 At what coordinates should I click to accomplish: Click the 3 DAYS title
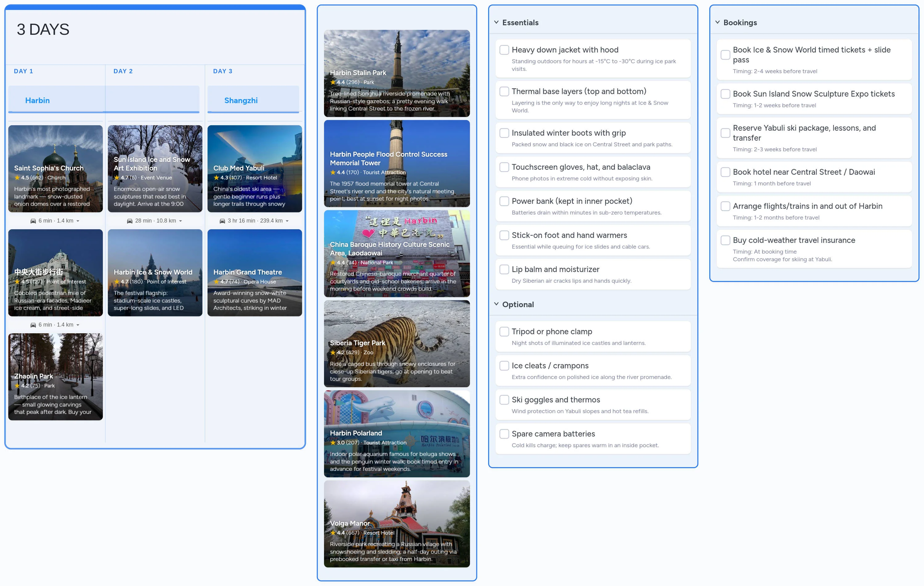point(43,30)
